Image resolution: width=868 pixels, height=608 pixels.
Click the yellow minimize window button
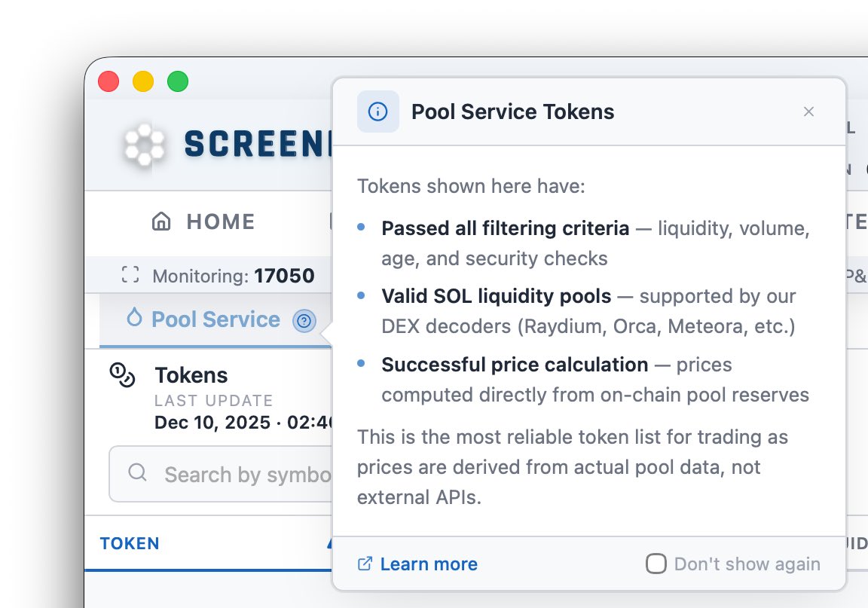(143, 82)
